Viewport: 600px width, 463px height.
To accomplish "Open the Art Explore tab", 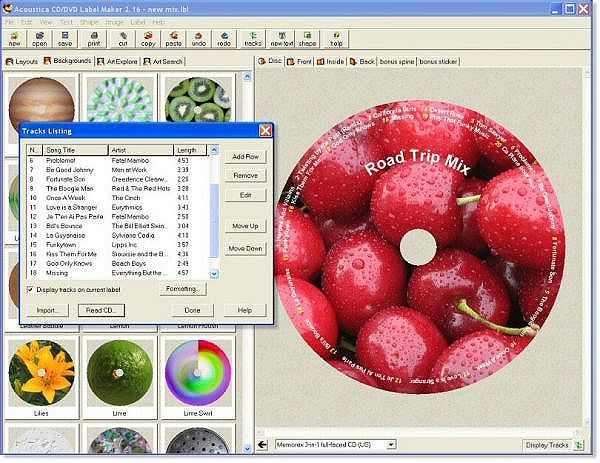I will (x=117, y=61).
